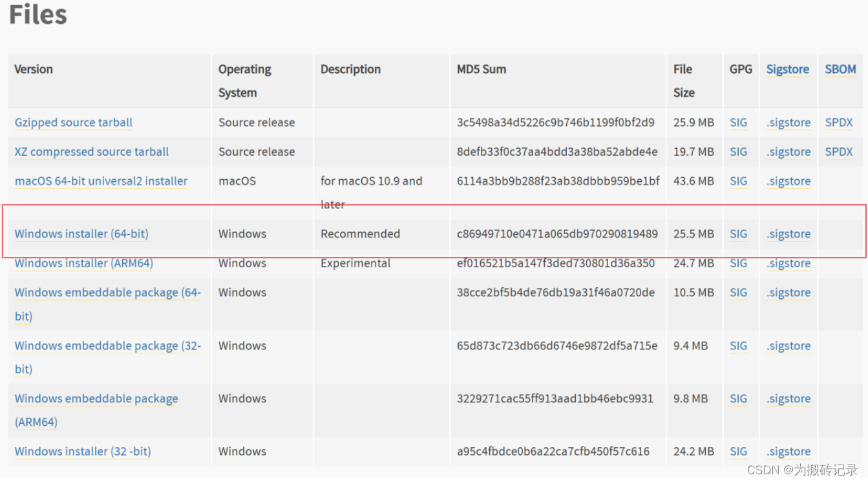Download the Windows installer (32-bit)
868x482 pixels.
(x=82, y=452)
